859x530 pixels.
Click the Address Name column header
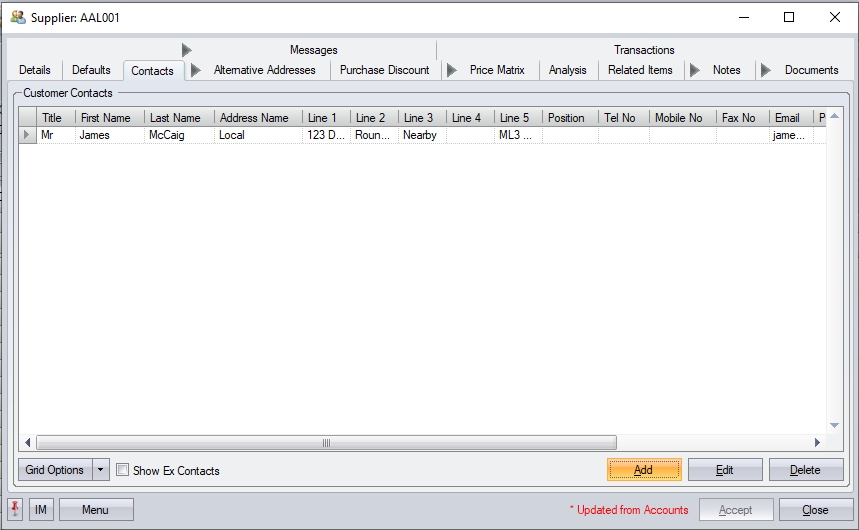pyautogui.click(x=258, y=117)
